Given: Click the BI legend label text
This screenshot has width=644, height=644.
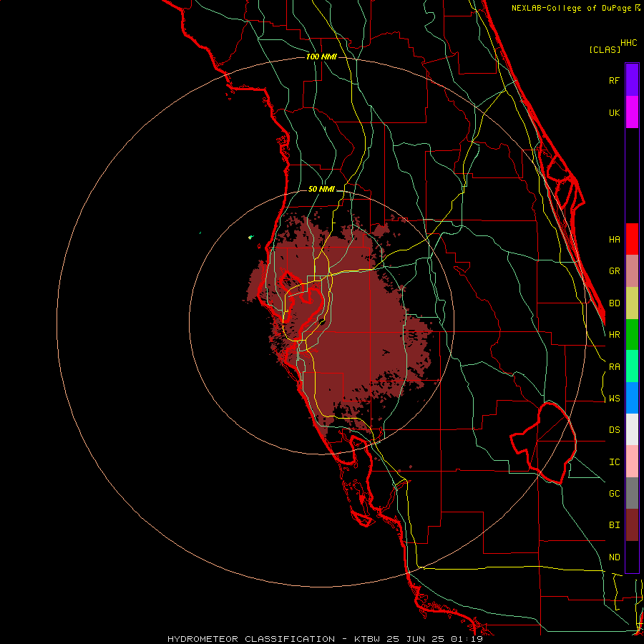Looking at the screenshot, I should pos(614,525).
